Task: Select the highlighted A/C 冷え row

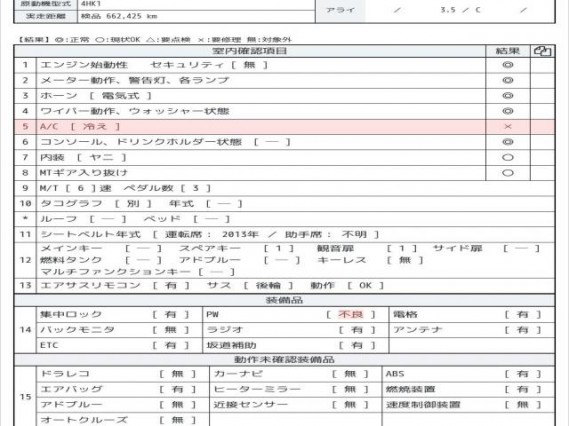Action: [x=284, y=127]
